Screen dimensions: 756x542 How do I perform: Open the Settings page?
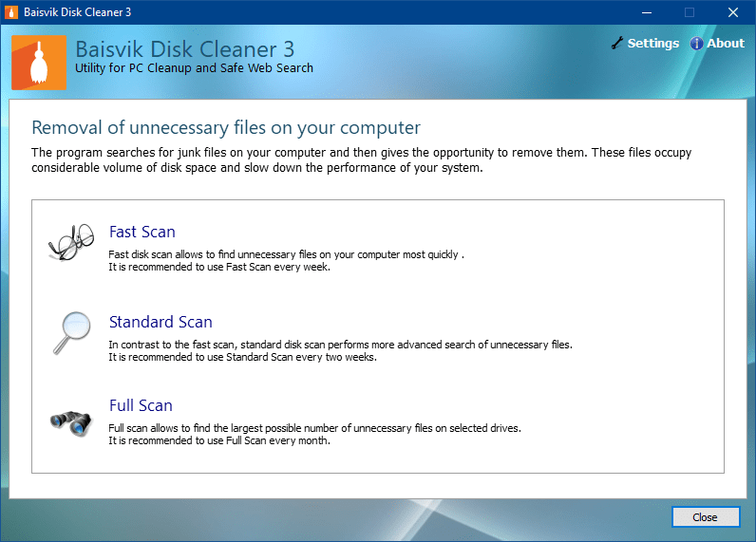click(652, 43)
